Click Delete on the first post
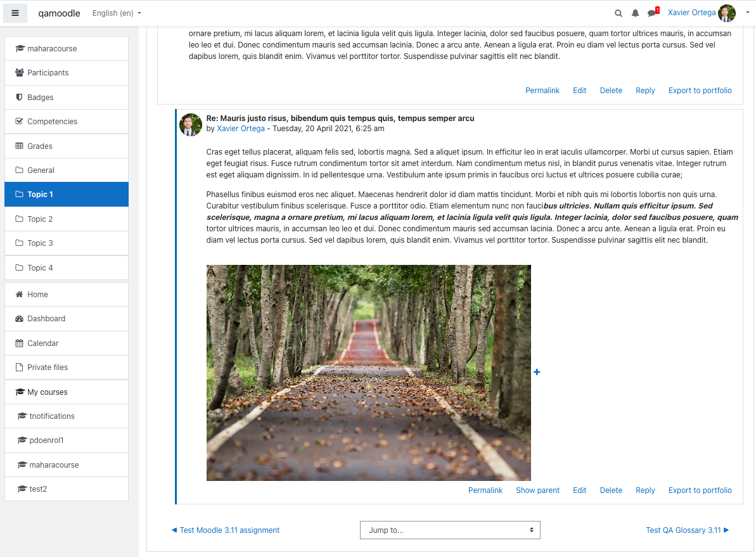The width and height of the screenshot is (756, 557). point(611,90)
